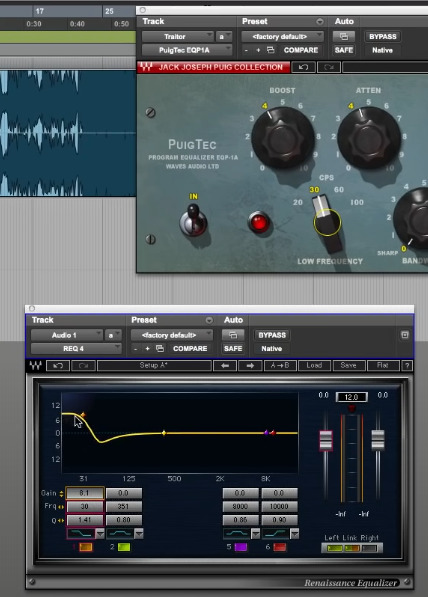Viewport: 428px width, 597px height.
Task: Click the minus preset icon in the REQ 4 window
Action: (136, 349)
